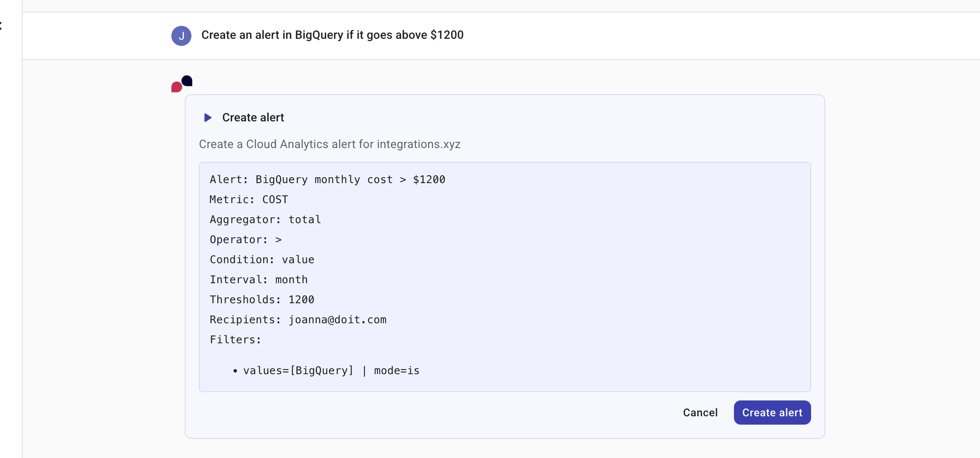Click the Alert: BigQuery monthly cost line

click(x=327, y=179)
